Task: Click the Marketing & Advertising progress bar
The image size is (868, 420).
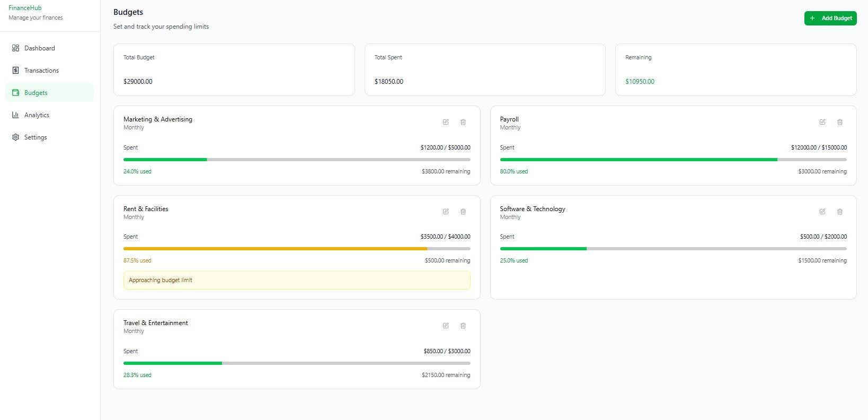Action: point(297,160)
